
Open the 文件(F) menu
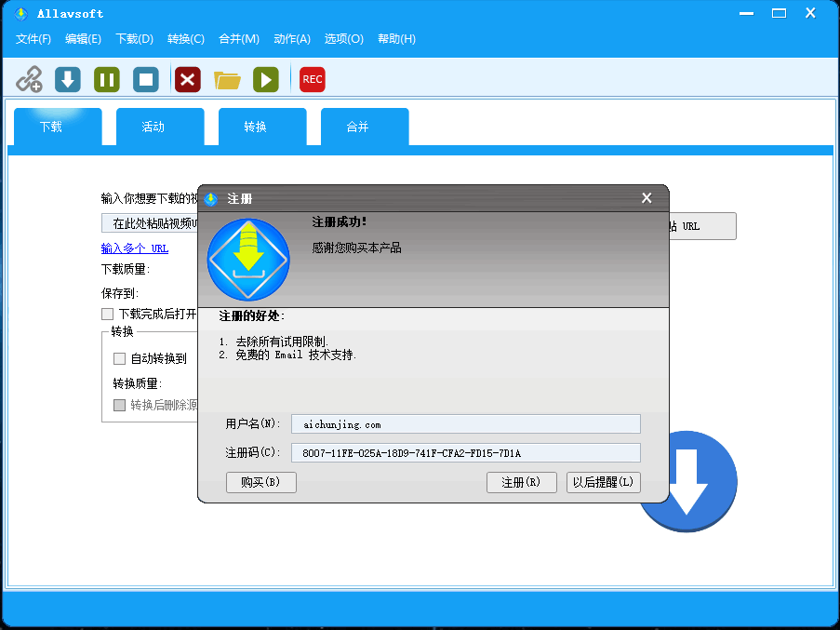pyautogui.click(x=33, y=38)
